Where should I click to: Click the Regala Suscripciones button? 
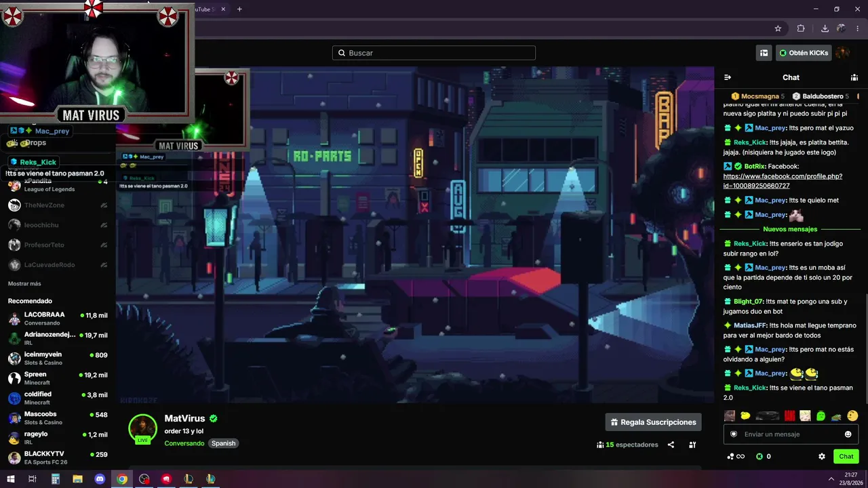click(x=653, y=422)
